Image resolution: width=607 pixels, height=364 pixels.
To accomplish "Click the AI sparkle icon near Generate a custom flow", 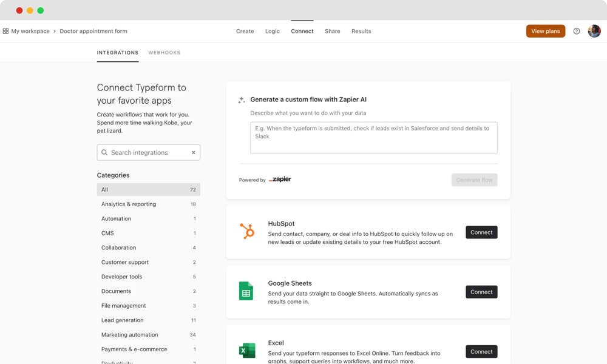I will point(240,99).
